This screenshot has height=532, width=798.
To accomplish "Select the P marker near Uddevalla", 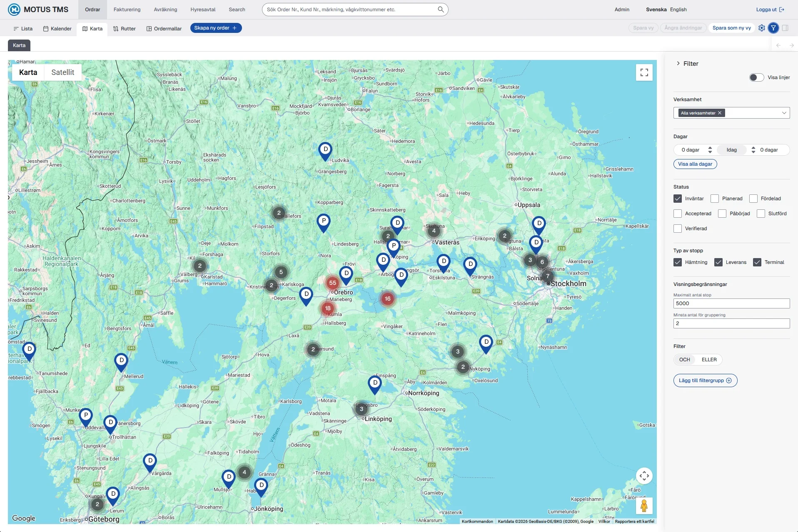I will [86, 417].
